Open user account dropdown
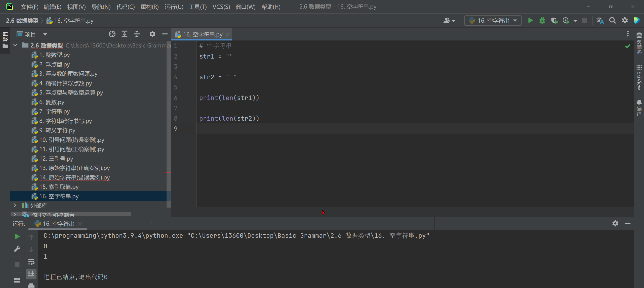The height and width of the screenshot is (288, 644). click(449, 21)
